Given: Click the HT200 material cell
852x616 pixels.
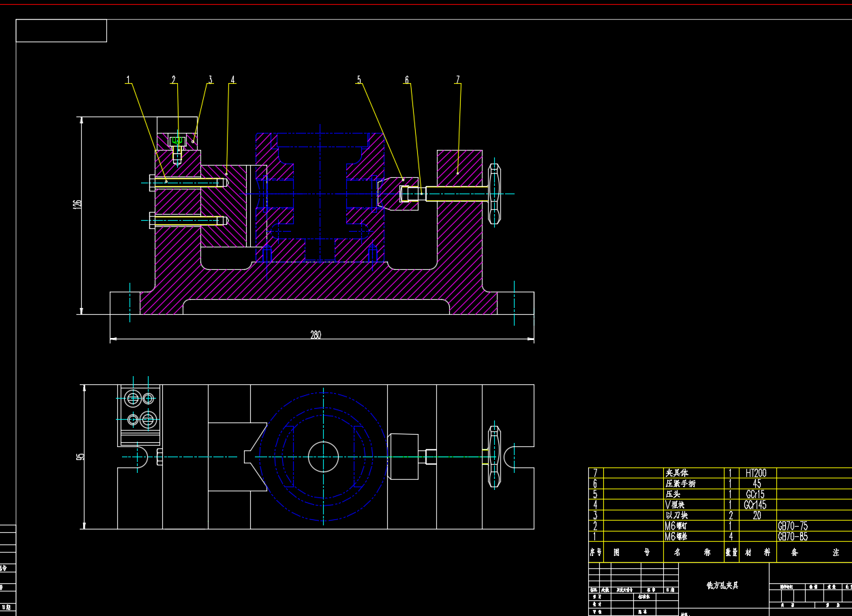Looking at the screenshot, I should click(x=756, y=473).
